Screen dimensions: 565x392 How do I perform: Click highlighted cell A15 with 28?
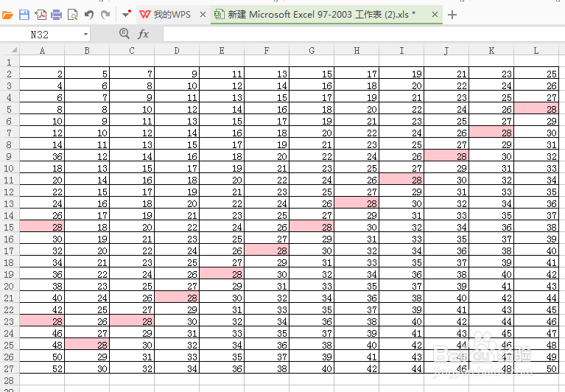(42, 227)
